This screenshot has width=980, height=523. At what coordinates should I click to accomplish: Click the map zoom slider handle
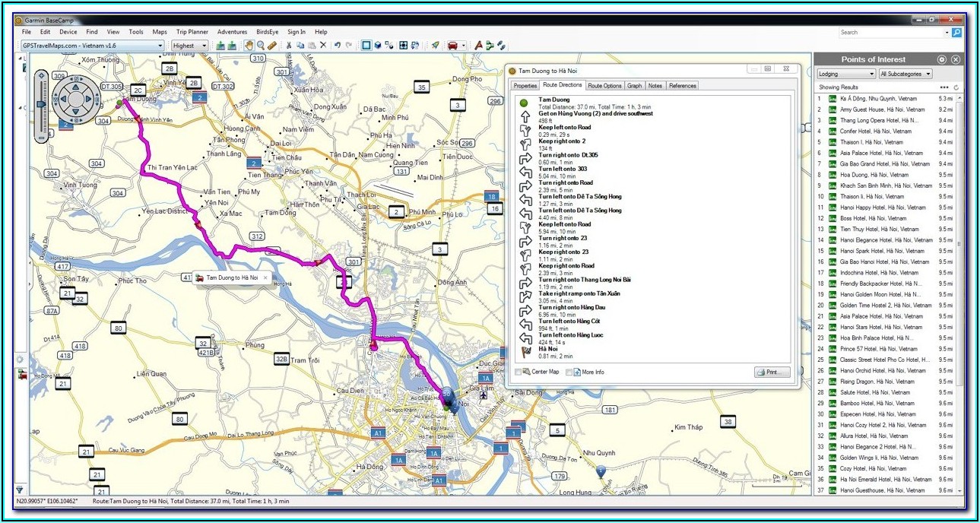point(40,104)
